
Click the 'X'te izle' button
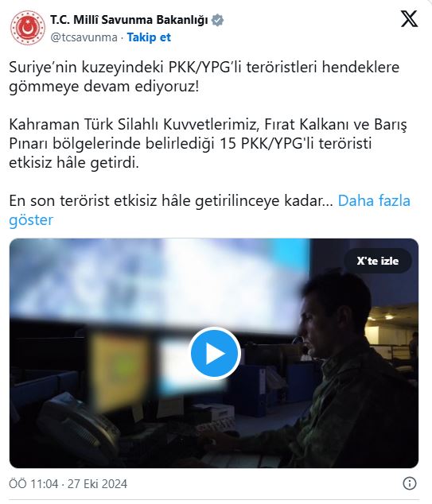378,261
